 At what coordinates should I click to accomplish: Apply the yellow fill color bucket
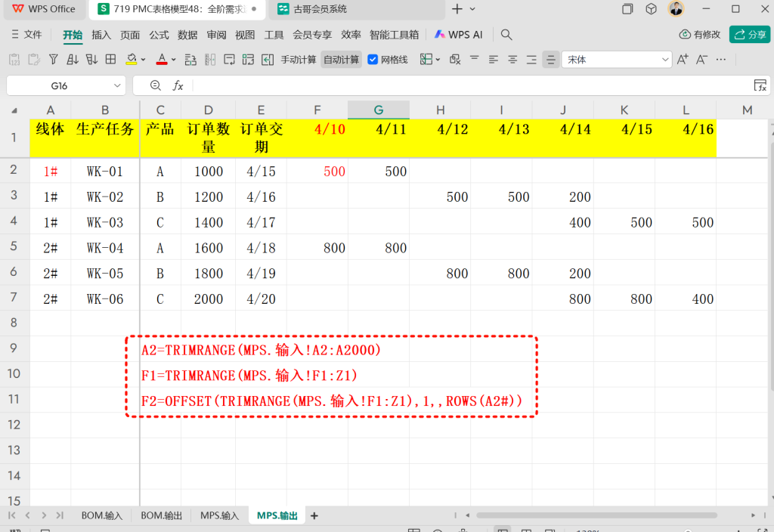point(132,60)
